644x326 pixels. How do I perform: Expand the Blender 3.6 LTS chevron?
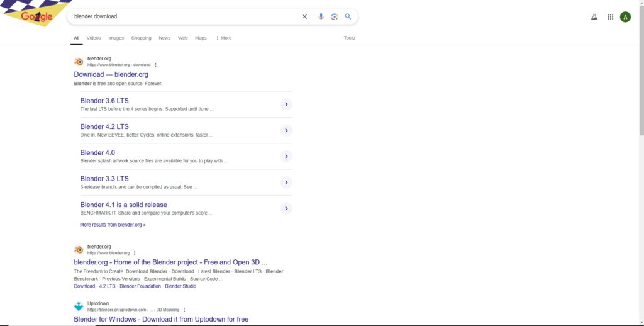(x=286, y=104)
